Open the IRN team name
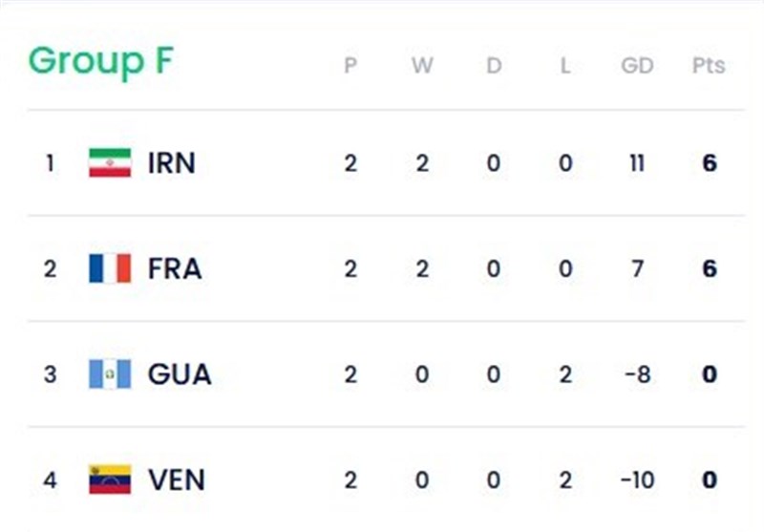764x532 pixels. coord(171,163)
